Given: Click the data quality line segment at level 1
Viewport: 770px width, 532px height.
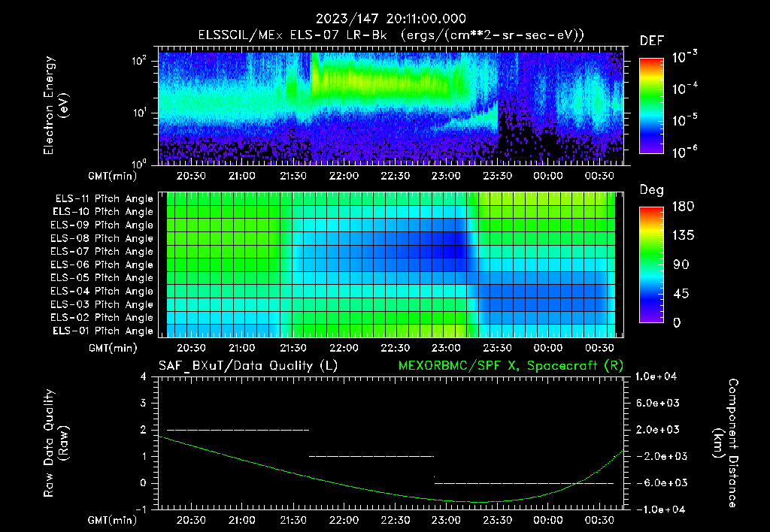Looking at the screenshot, I should pyautogui.click(x=371, y=456).
